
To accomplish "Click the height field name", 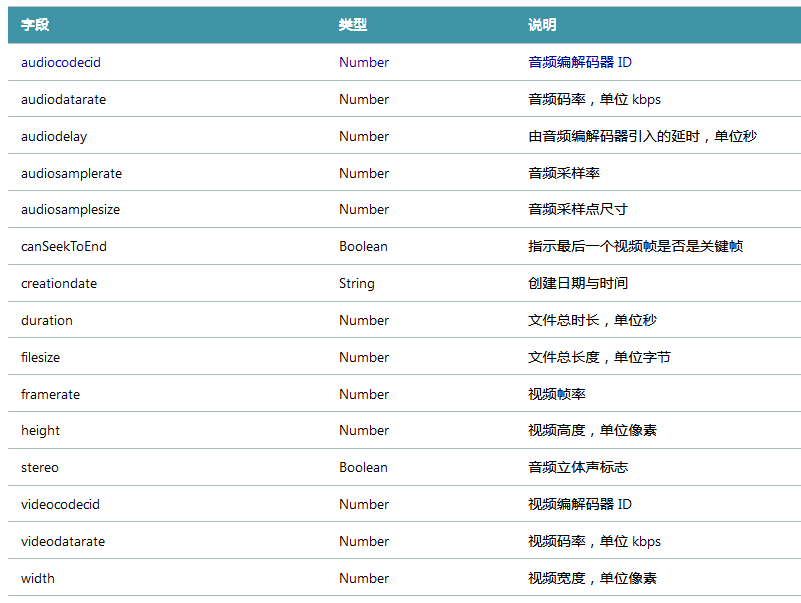I will click(x=40, y=430).
